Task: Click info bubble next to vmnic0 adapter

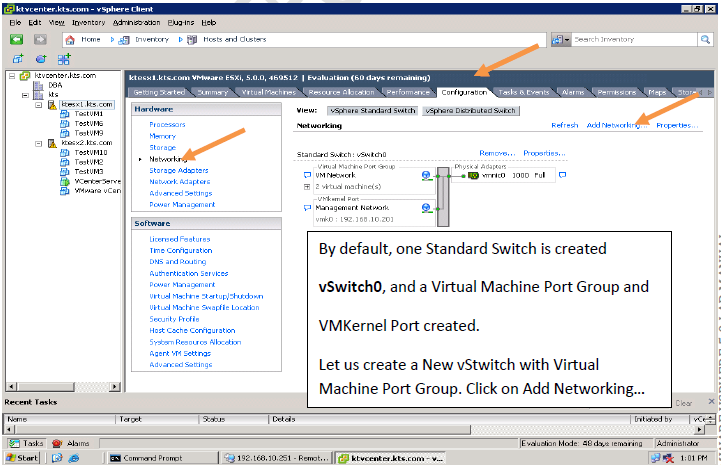Action: pyautogui.click(x=562, y=175)
